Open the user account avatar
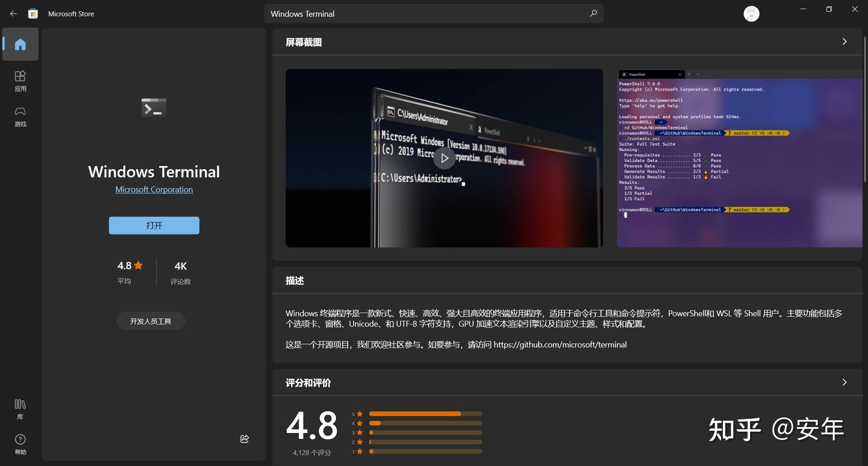The image size is (868, 466). 751,13
